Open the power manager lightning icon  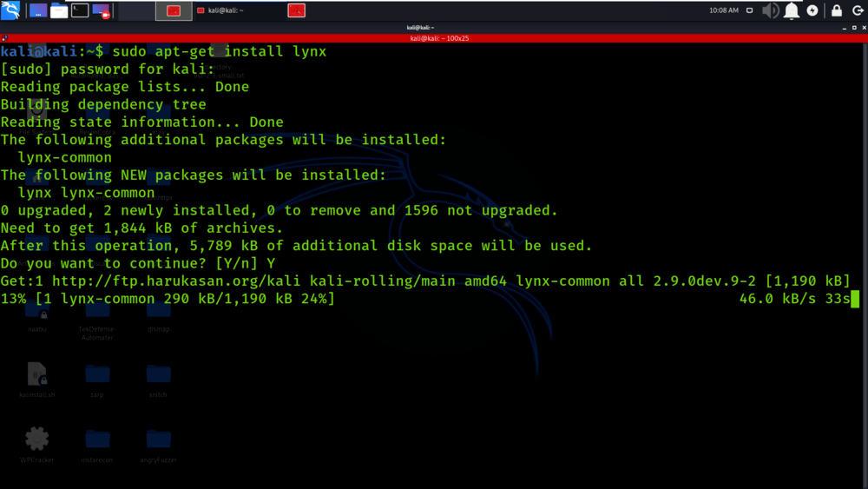[812, 10]
